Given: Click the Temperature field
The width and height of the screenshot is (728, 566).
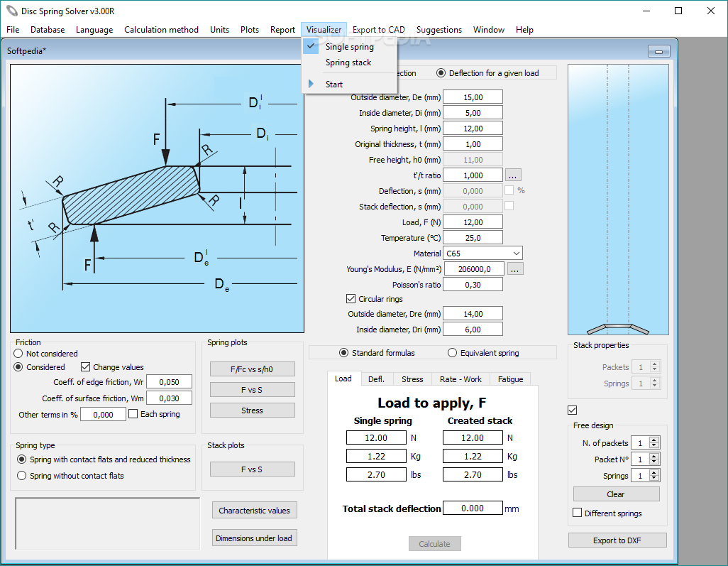Looking at the screenshot, I should pos(473,237).
